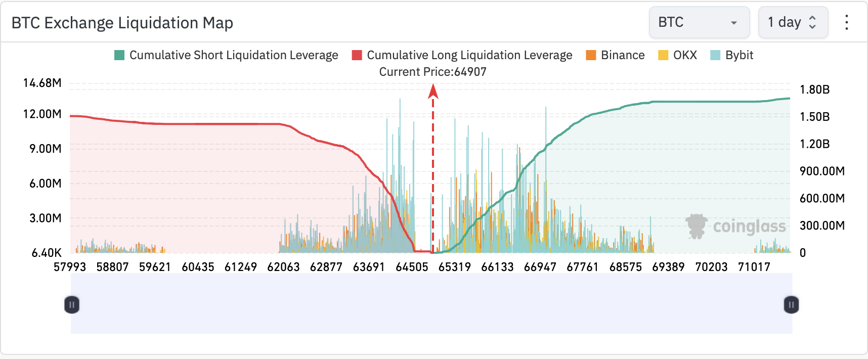Grab the right zoom range slider handle
The width and height of the screenshot is (868, 359).
coord(791,305)
